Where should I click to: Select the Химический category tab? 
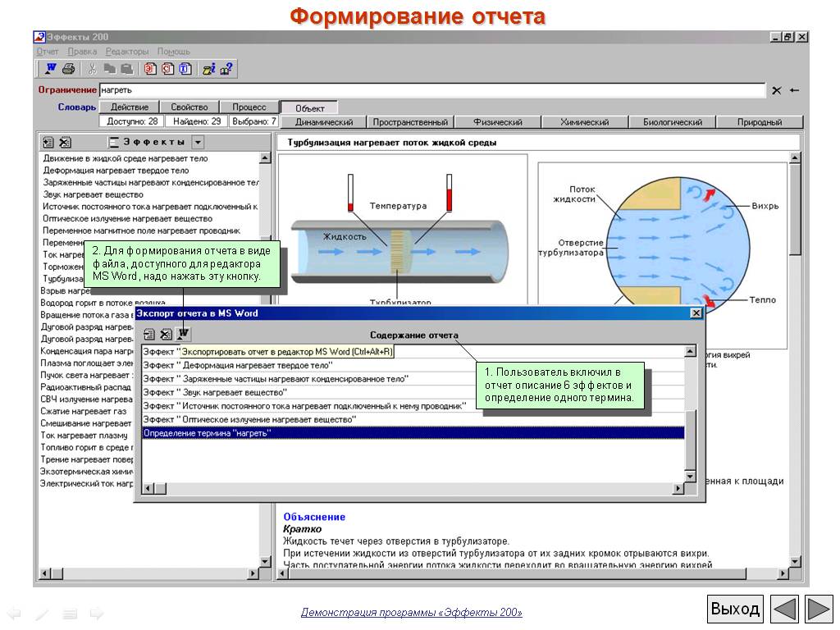coord(584,122)
